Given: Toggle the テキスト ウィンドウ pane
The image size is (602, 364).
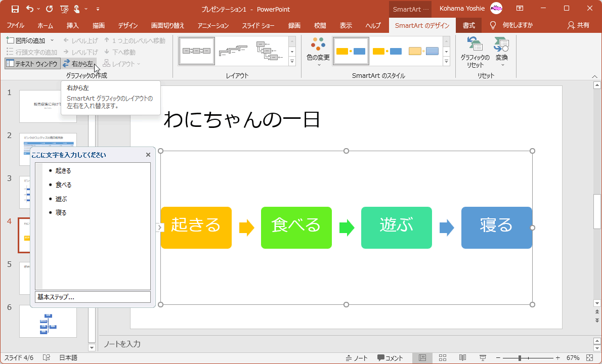Looking at the screenshot, I should tap(32, 63).
